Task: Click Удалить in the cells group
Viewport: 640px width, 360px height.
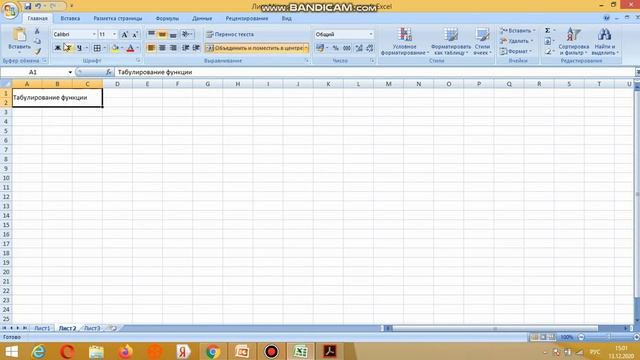Action: (x=516, y=41)
